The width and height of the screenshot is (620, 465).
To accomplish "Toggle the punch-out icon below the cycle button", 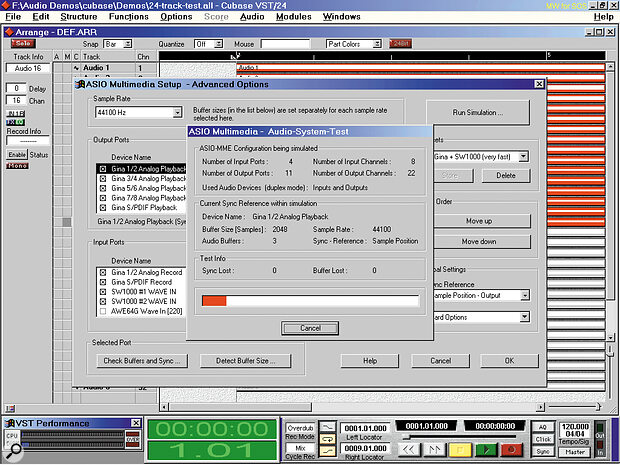I will point(328,451).
